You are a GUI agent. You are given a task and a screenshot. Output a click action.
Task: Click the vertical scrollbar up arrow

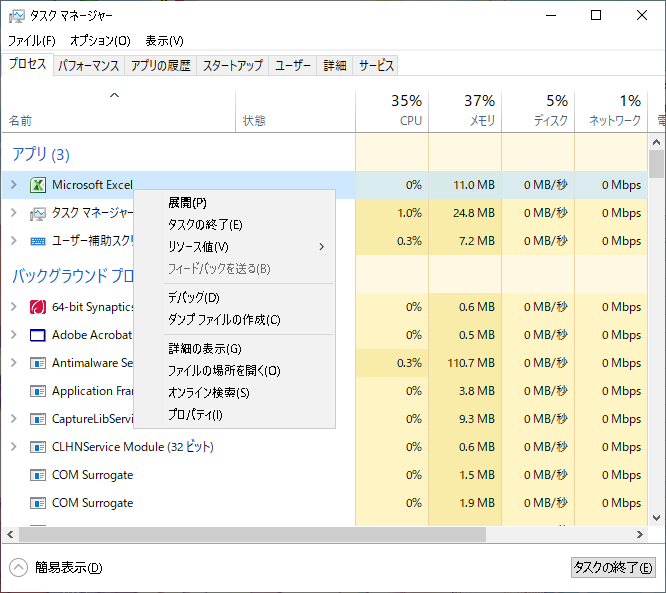pyautogui.click(x=657, y=142)
